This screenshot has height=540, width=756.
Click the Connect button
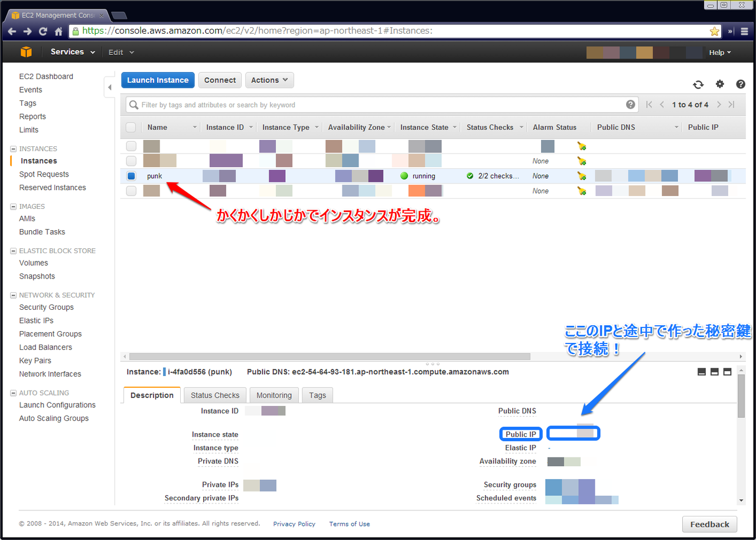220,80
